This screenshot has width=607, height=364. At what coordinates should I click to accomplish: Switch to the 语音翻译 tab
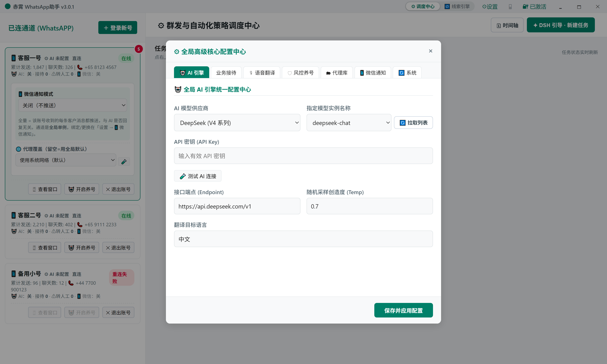pos(262,73)
